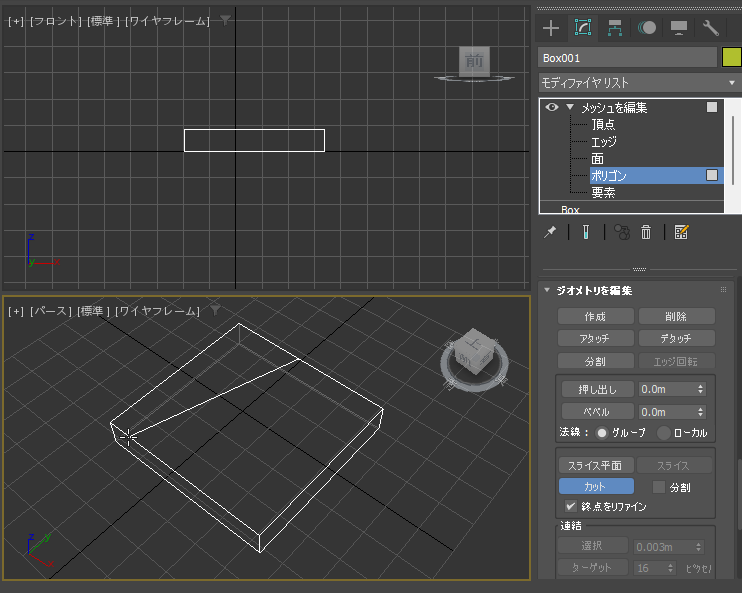
Task: Open the Display command panel tab
Action: click(x=679, y=28)
